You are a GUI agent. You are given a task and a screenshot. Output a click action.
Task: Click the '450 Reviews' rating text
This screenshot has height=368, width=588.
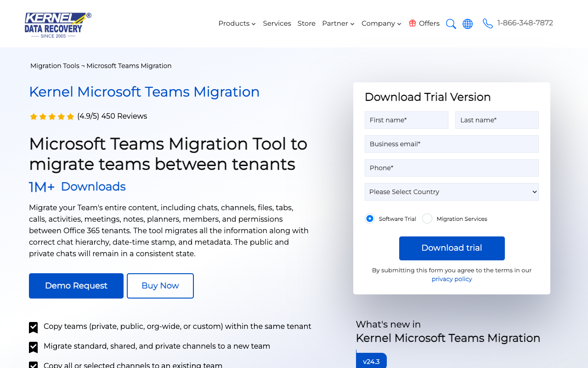[124, 116]
